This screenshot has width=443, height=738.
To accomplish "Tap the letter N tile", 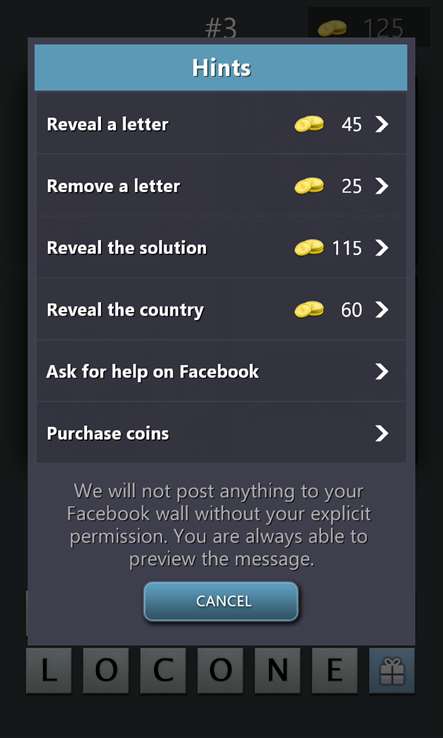I will (277, 671).
